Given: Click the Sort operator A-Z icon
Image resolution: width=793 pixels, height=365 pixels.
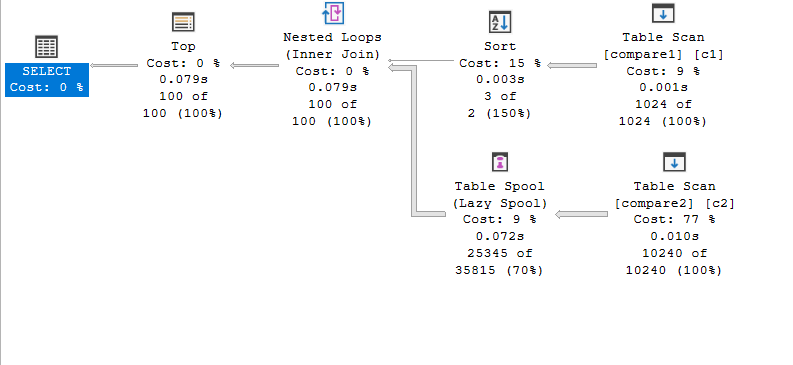Looking at the screenshot, I should point(500,22).
